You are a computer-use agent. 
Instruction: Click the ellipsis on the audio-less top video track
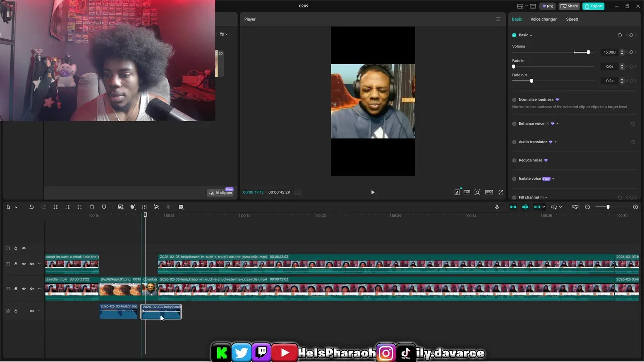[x=40, y=264]
